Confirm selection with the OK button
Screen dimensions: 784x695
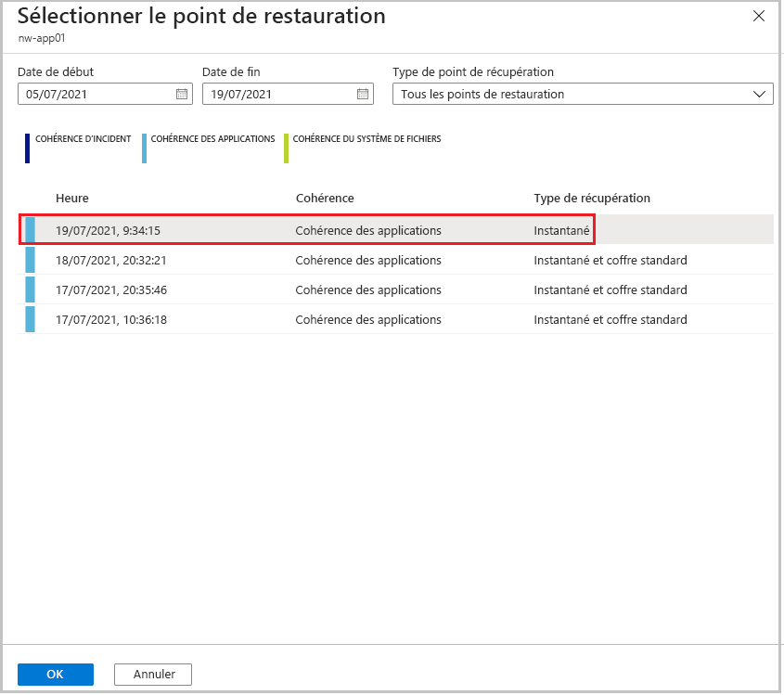(x=55, y=674)
